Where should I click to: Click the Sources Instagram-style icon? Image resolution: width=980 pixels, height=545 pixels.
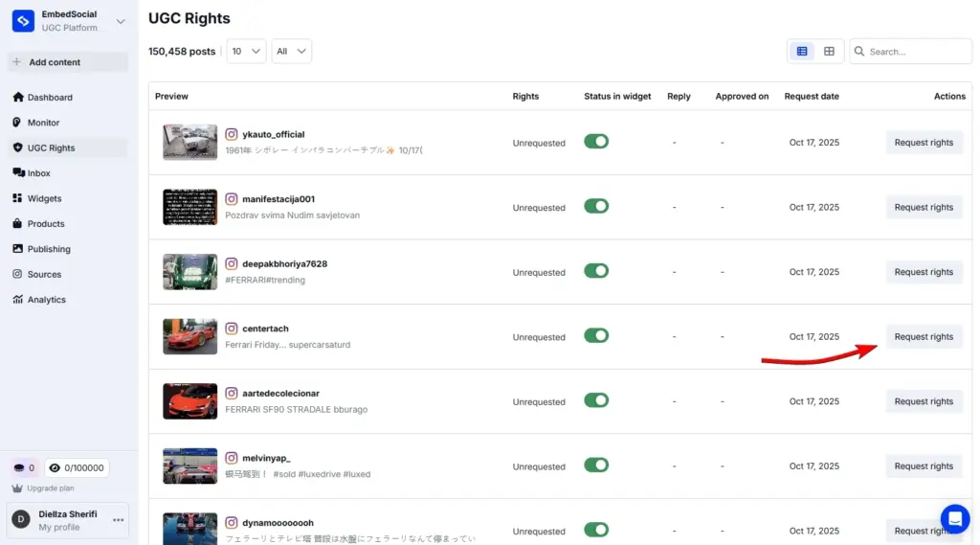point(17,273)
